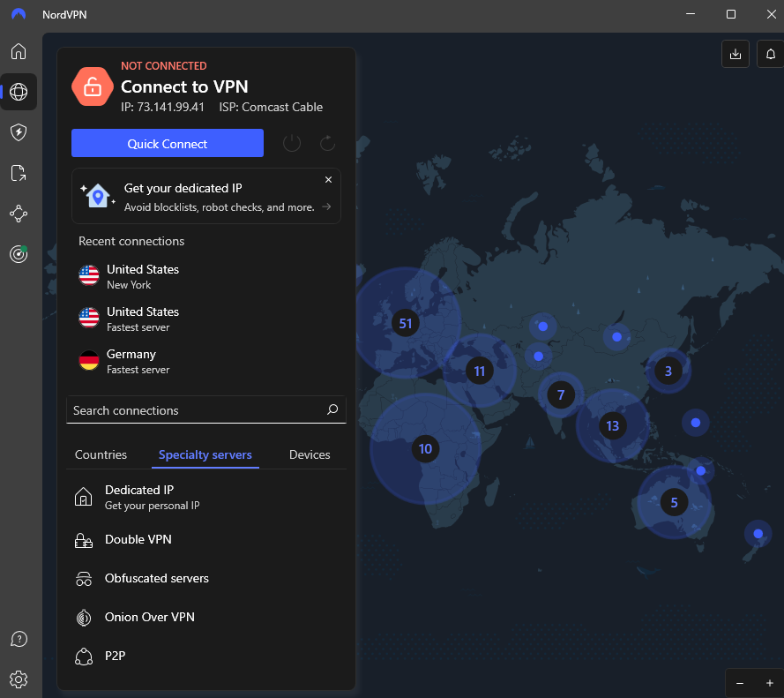
Task: Select the VPN globe icon in sidebar
Action: tap(19, 92)
